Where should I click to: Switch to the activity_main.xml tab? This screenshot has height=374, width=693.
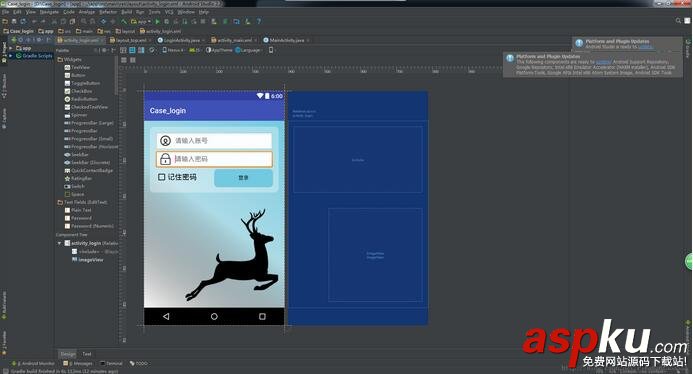tap(234, 40)
